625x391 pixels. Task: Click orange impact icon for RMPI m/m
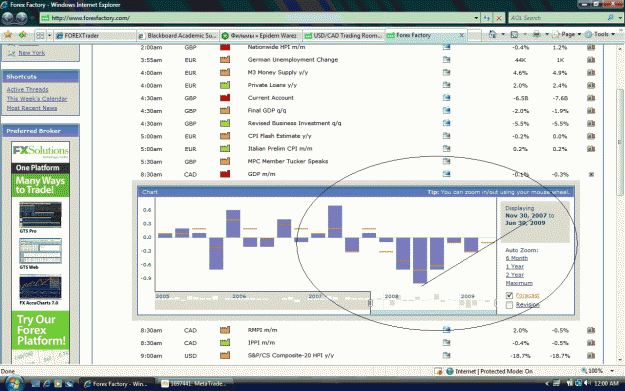pos(225,330)
